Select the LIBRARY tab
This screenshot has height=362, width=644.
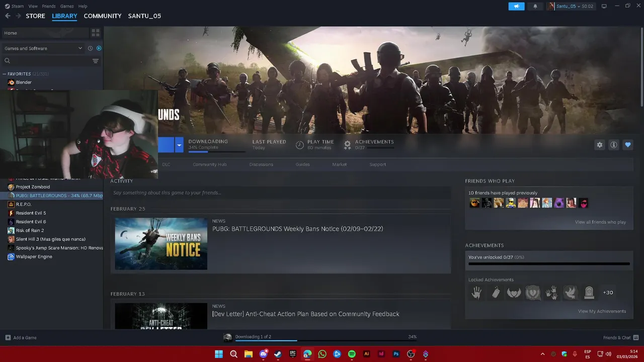(64, 16)
